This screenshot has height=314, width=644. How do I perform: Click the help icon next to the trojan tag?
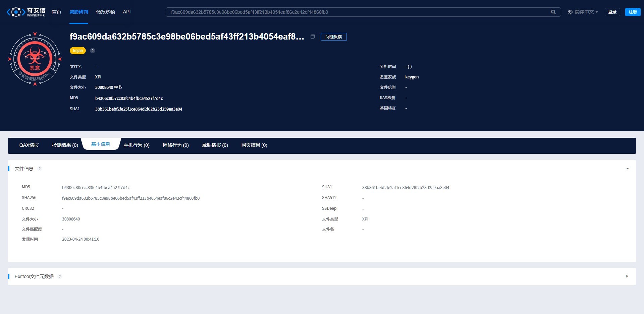click(93, 51)
